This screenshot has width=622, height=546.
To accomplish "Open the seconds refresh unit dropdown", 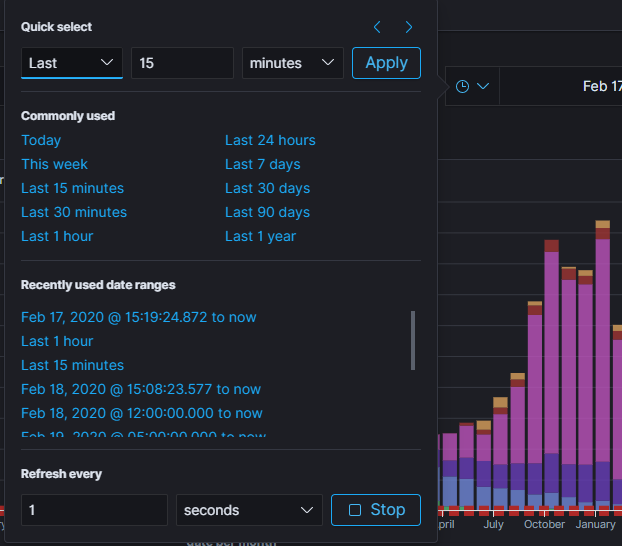I will click(x=249, y=510).
